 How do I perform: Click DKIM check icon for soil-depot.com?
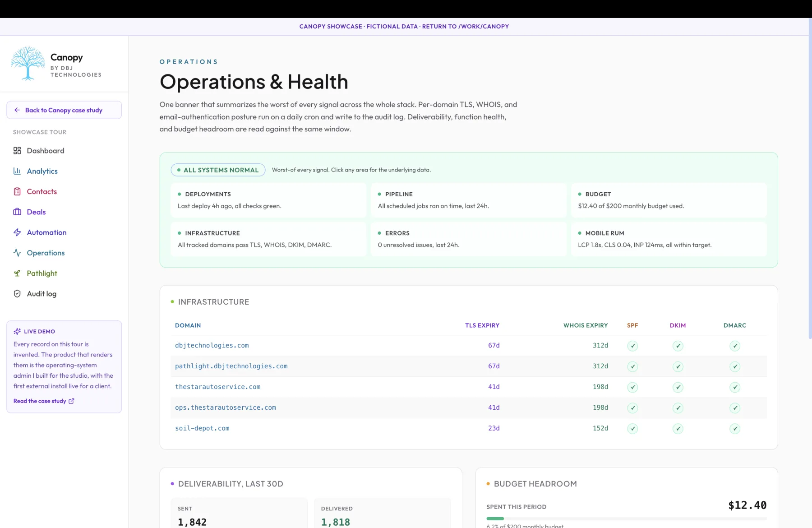[678, 429]
